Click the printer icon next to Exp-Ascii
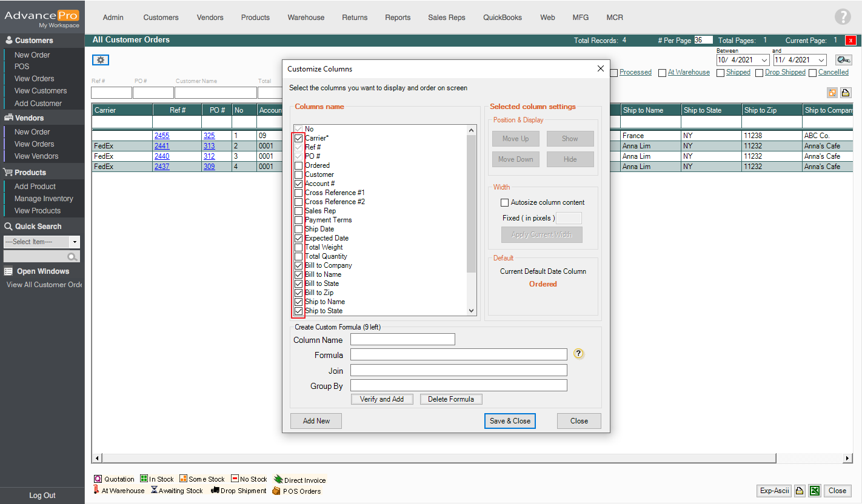862x504 pixels. [800, 491]
